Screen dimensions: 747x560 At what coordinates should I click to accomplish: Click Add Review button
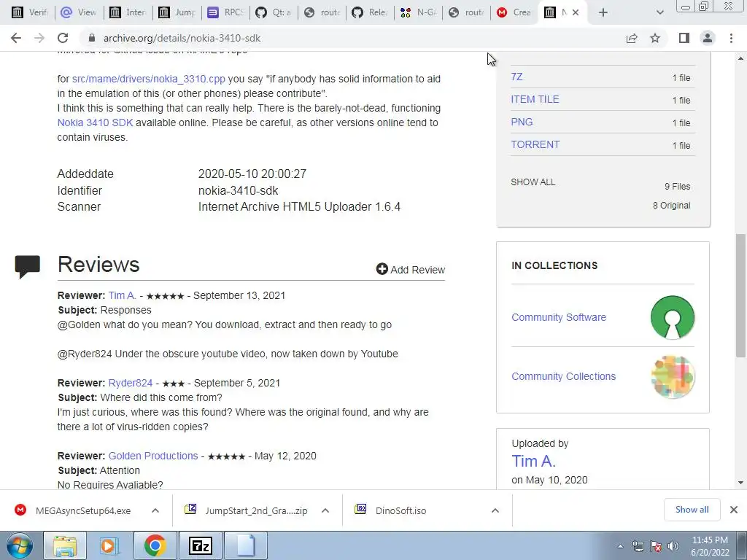pyautogui.click(x=410, y=270)
